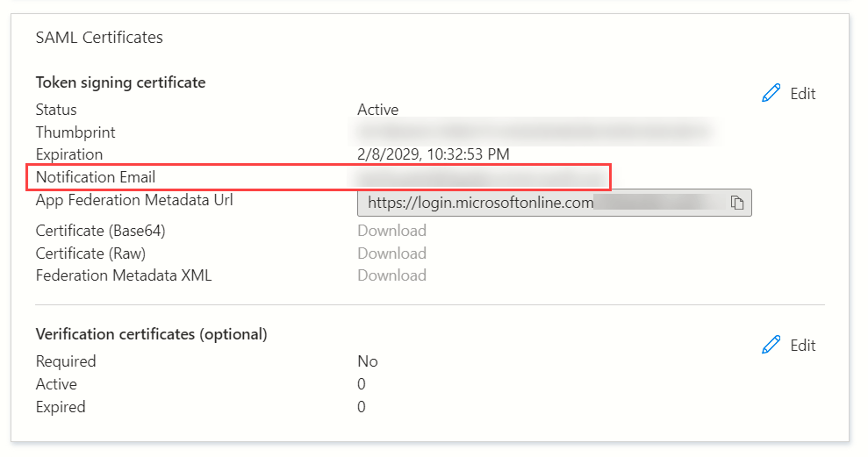The height and width of the screenshot is (457, 868).
Task: Click Edit text beside Token signing certificate
Action: 803,94
